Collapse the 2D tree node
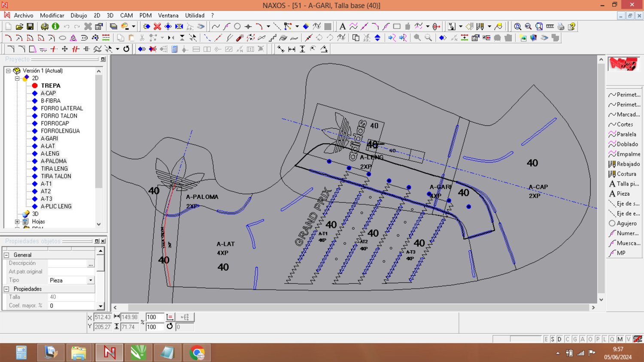 [x=17, y=78]
